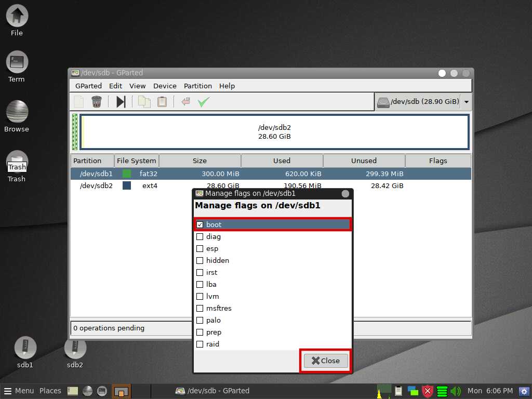
Task: Click the resize/move partition toolbar icon
Action: [x=121, y=102]
